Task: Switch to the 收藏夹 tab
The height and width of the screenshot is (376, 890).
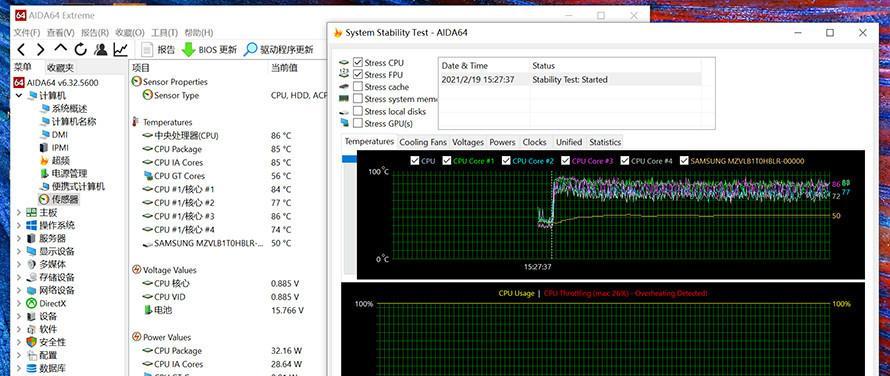Action: tap(60, 68)
